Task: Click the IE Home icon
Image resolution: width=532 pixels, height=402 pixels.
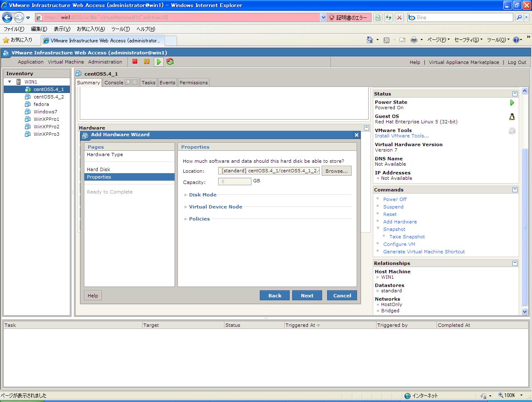Action: tap(370, 40)
